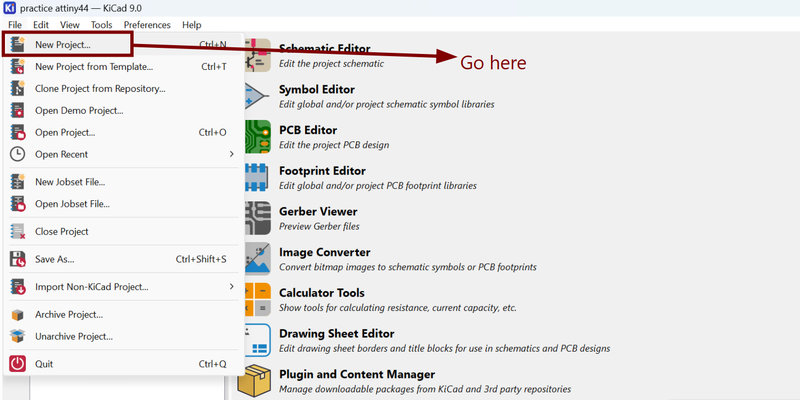Click the Close Project icon
The height and width of the screenshot is (400, 800).
17,231
